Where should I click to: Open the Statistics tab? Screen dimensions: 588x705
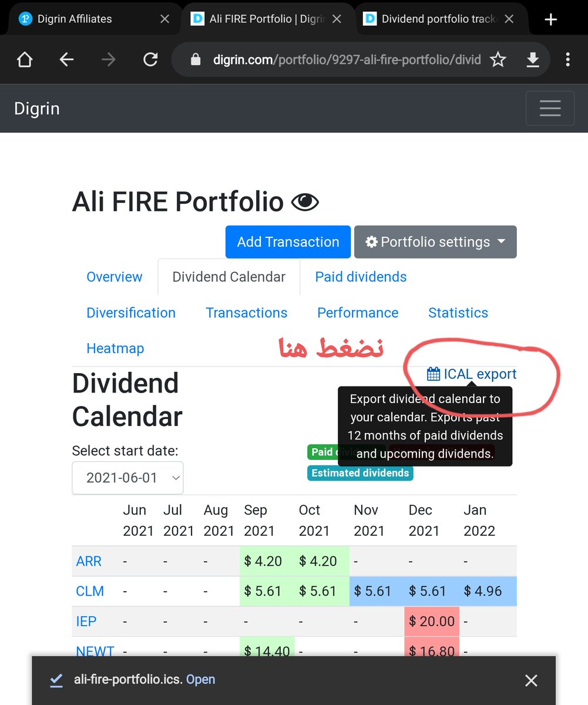[x=458, y=313]
